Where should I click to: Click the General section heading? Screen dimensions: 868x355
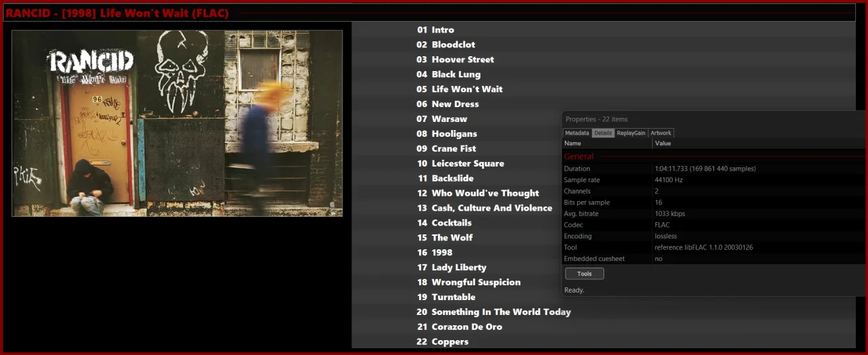pos(579,156)
